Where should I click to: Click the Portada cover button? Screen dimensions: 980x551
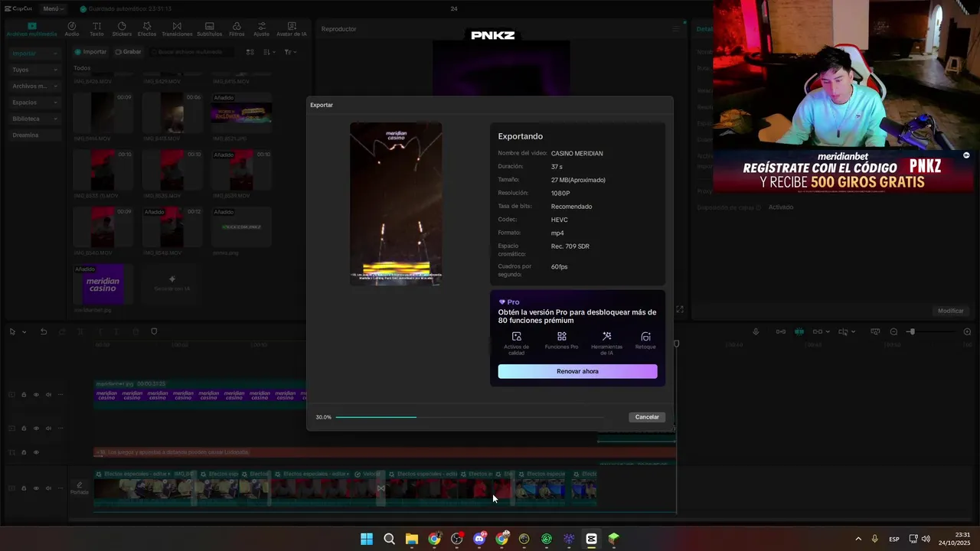click(80, 488)
